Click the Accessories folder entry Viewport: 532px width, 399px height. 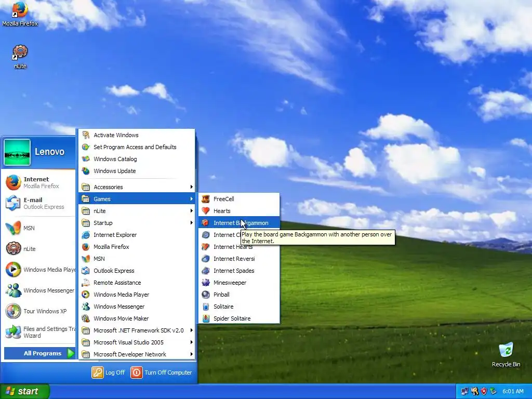(137, 187)
